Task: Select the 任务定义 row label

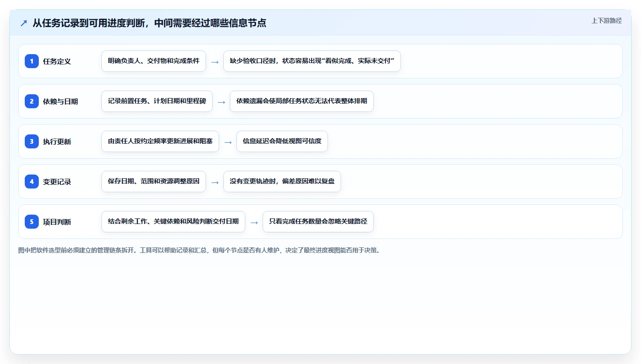Action: pos(57,61)
